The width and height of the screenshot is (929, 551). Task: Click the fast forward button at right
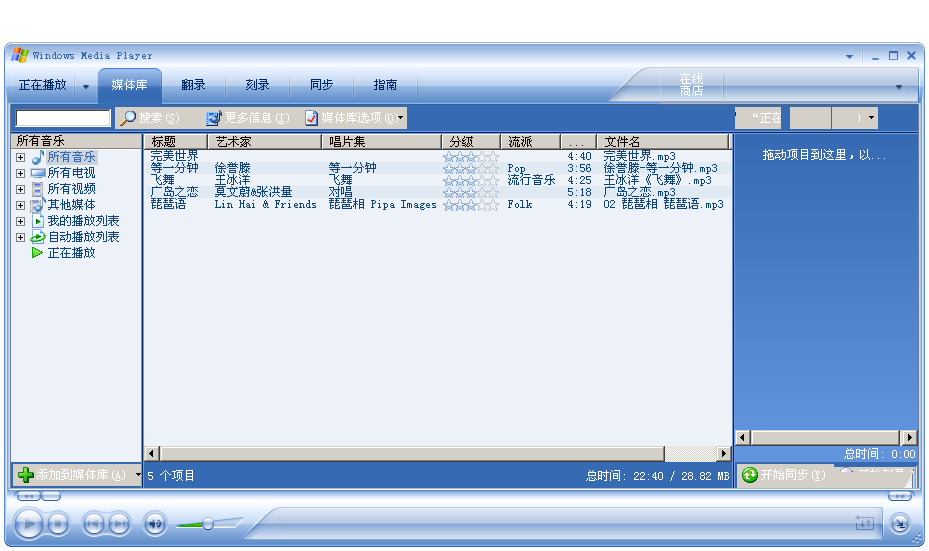coord(899,496)
